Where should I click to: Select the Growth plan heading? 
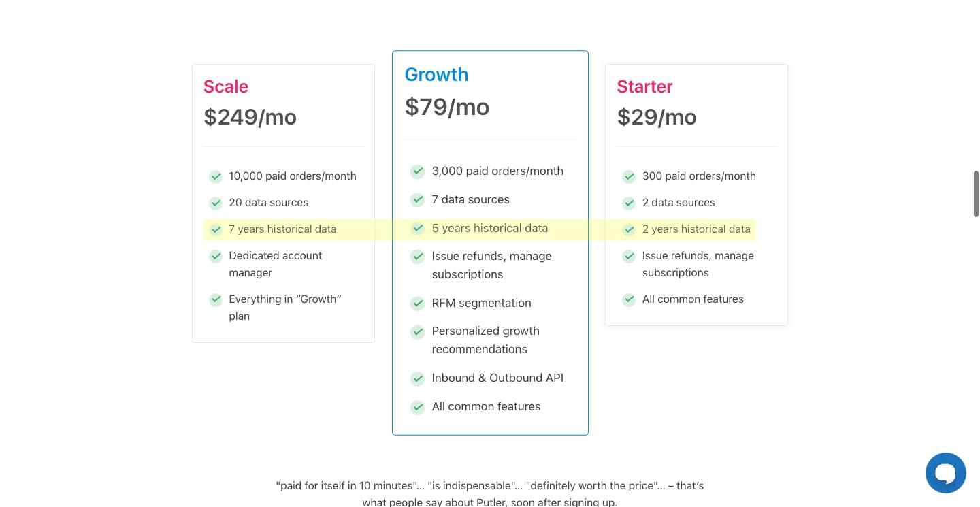pyautogui.click(x=436, y=74)
